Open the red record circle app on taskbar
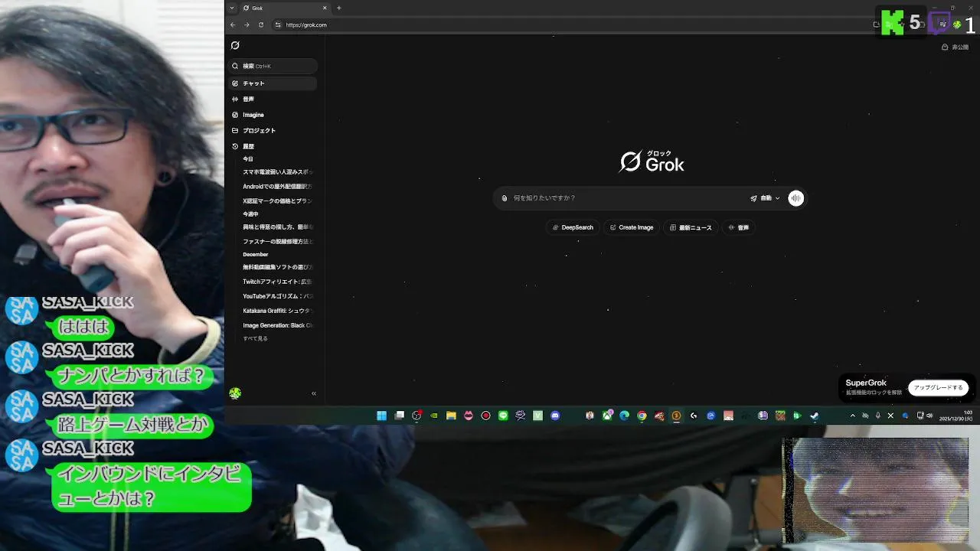This screenshot has width=980, height=551. click(x=485, y=416)
